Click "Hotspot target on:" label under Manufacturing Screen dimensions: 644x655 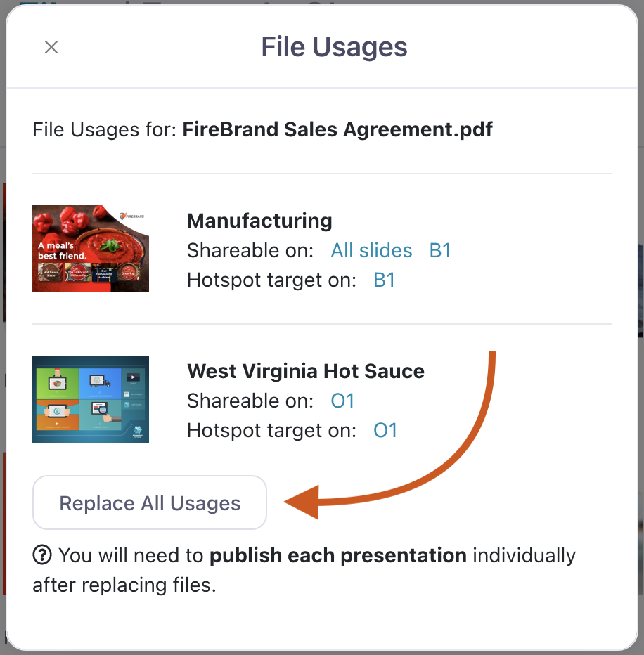[x=271, y=280]
